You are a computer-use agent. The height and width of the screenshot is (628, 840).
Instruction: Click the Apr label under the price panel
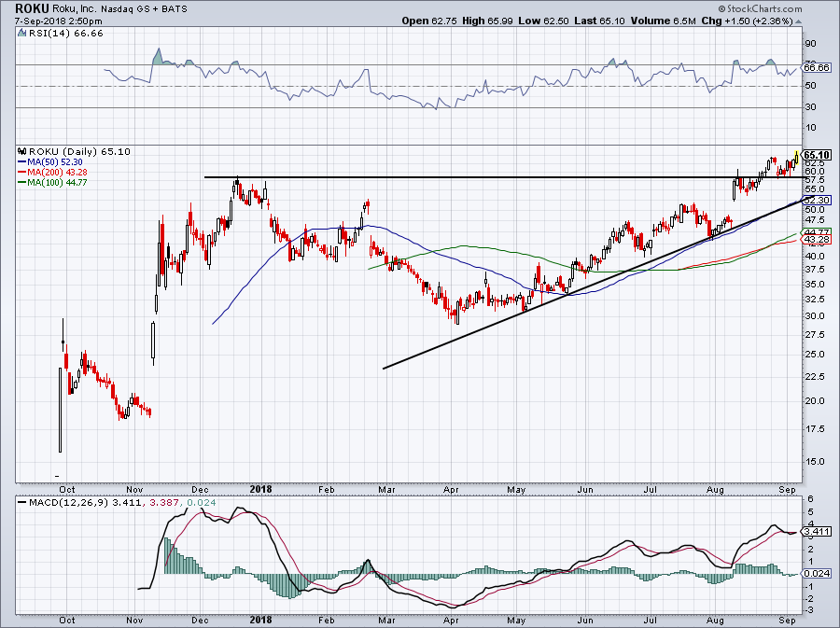(x=451, y=490)
